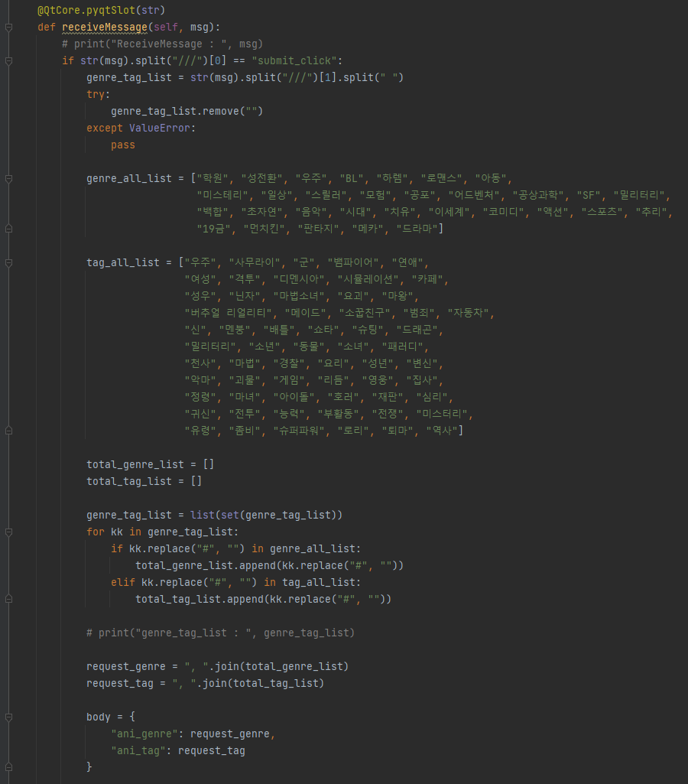688x784 pixels.
Task: Fold the tag_all_list definition at its first line
Action: point(8,262)
